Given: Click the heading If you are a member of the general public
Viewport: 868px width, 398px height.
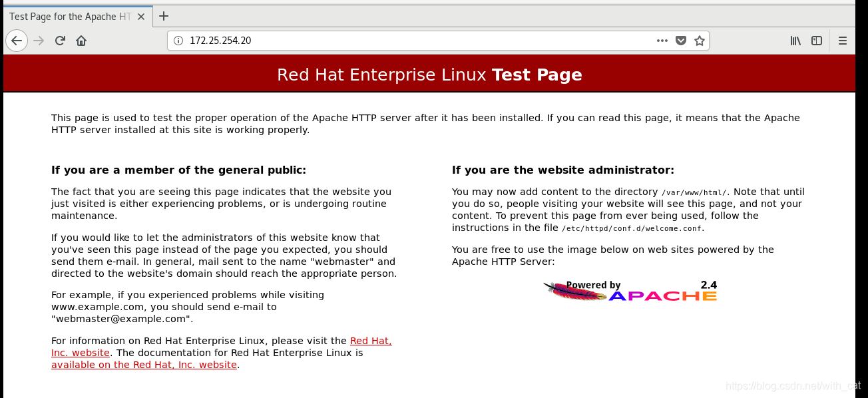Looking at the screenshot, I should click(178, 170).
